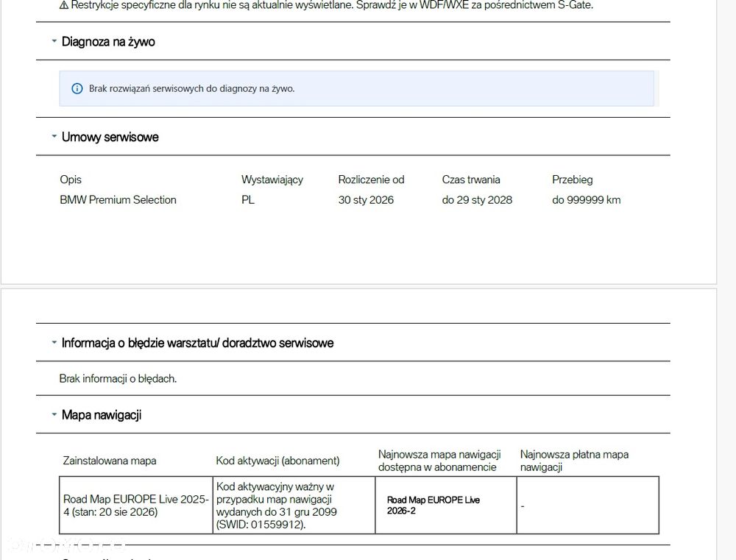Collapse the Informacja o błędzie warsztatu section
736x560 pixels.
click(x=54, y=343)
